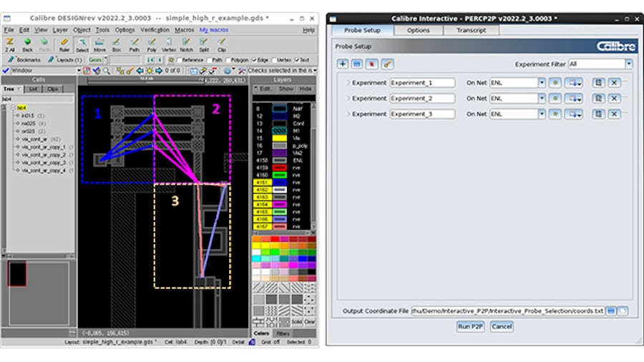Choose the Split tool
This screenshot has width=644, height=362.
pos(204,45)
